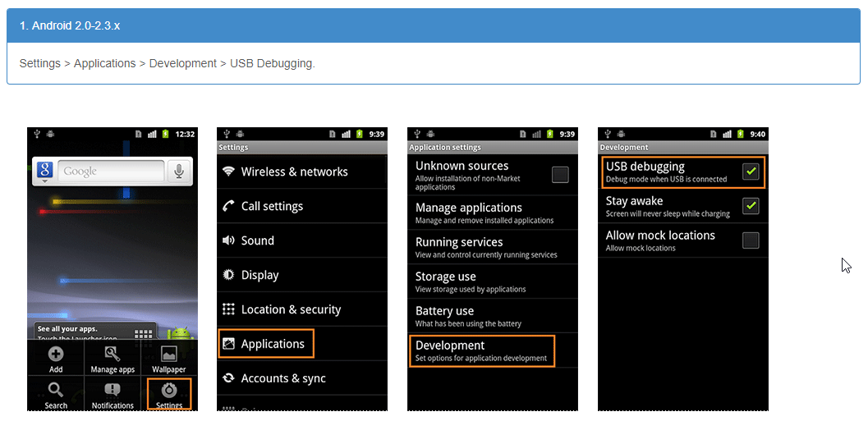868x421 pixels.
Task: Tap the microphone voice search icon
Action: (x=178, y=171)
